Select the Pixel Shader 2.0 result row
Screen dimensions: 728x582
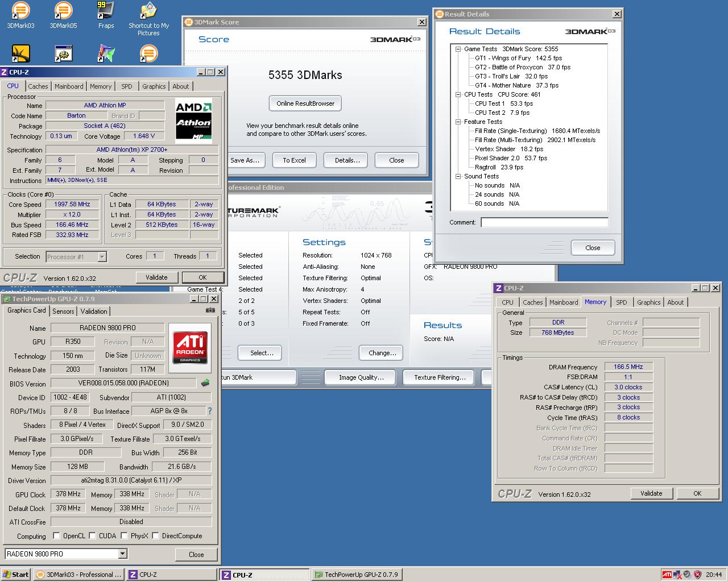[x=511, y=158]
